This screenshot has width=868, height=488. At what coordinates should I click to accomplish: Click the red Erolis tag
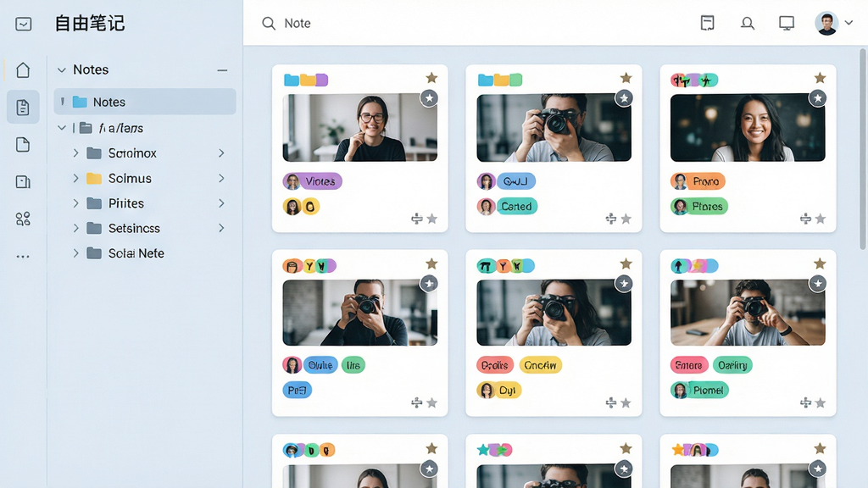[495, 365]
